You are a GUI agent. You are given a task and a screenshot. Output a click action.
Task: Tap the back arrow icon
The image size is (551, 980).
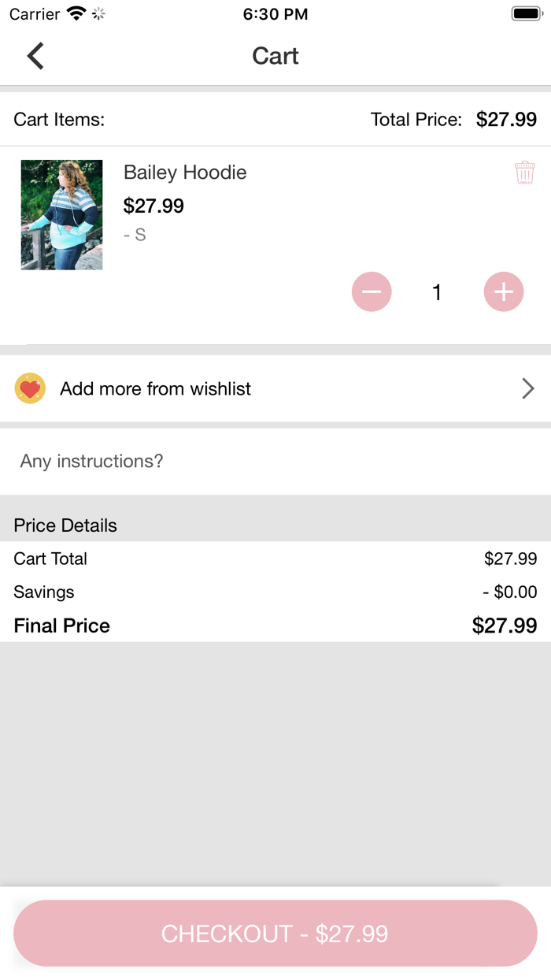(x=35, y=56)
